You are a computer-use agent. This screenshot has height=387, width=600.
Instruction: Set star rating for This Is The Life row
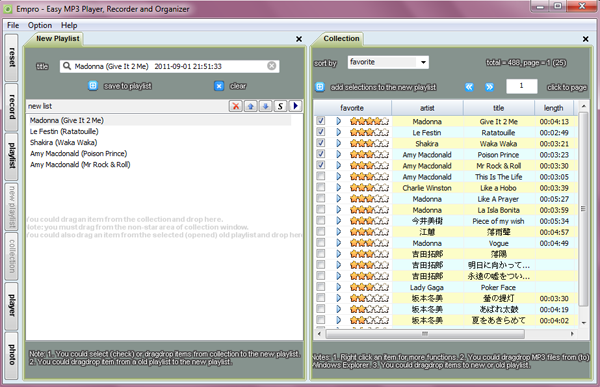click(369, 177)
